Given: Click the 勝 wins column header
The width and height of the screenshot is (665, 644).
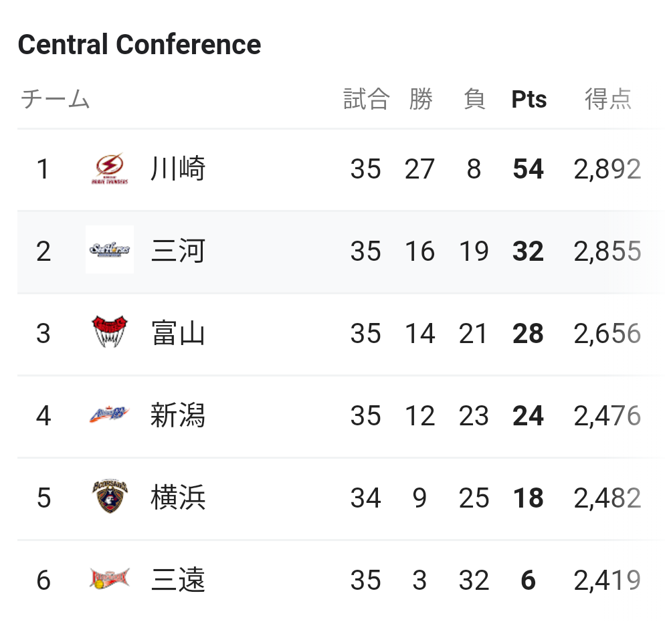Looking at the screenshot, I should coord(420,99).
